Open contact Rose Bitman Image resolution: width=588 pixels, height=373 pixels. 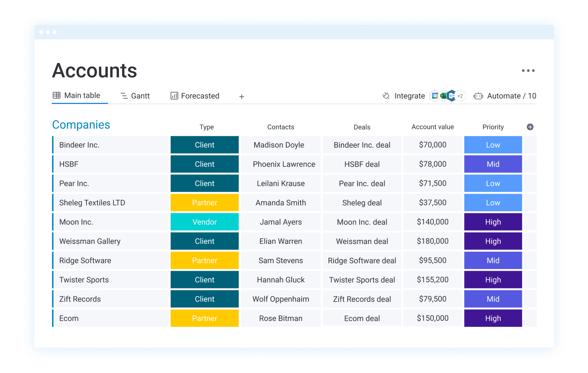(281, 318)
